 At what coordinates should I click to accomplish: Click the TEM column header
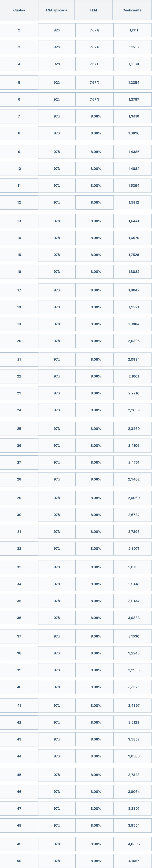93,10
